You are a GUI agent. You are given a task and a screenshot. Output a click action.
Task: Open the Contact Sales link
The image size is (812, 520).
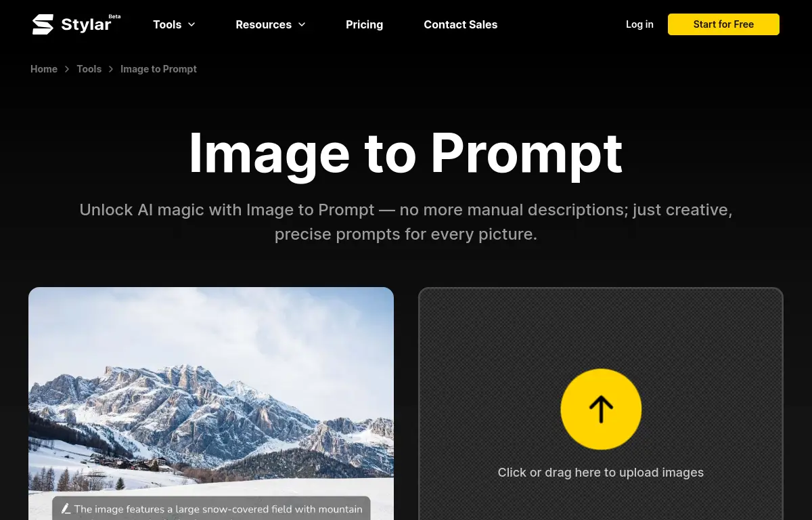[x=461, y=24]
